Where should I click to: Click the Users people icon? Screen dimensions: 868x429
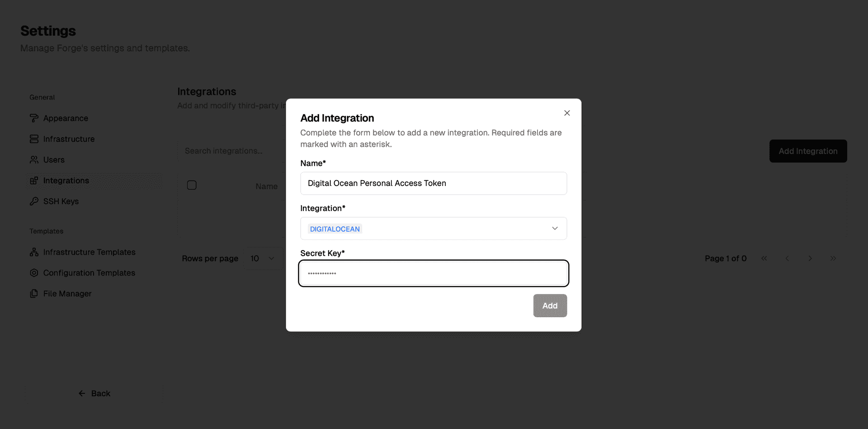tap(34, 160)
